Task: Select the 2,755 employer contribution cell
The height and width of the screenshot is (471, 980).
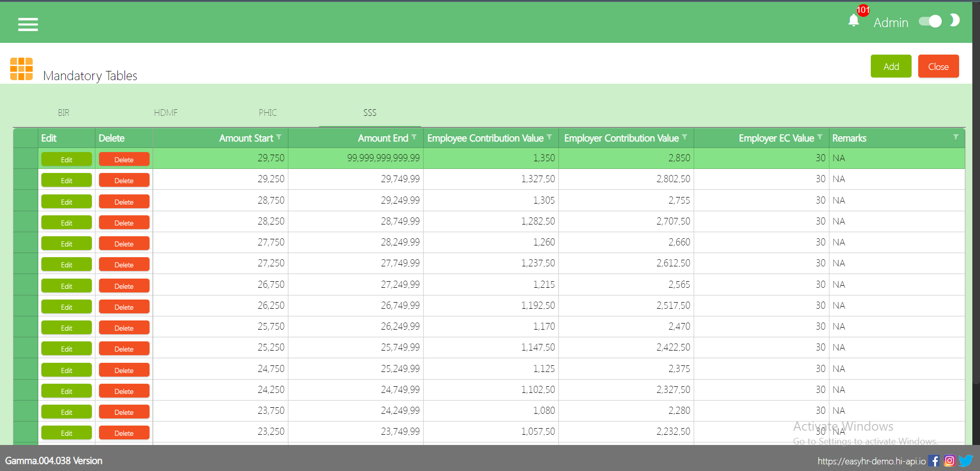Action: (626, 200)
